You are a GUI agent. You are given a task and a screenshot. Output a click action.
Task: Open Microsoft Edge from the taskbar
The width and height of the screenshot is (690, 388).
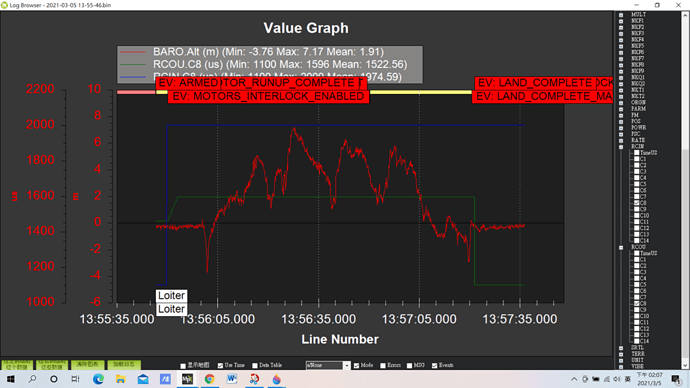point(98,379)
